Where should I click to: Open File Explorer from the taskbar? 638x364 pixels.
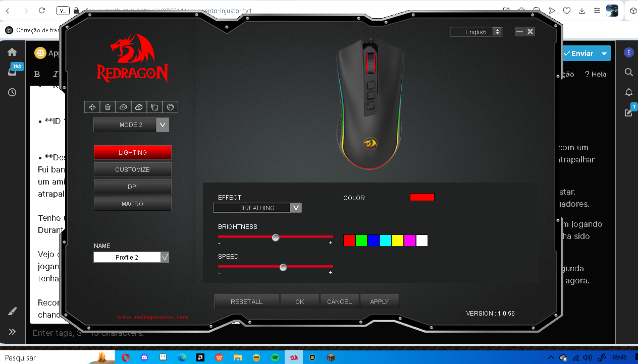click(x=238, y=357)
